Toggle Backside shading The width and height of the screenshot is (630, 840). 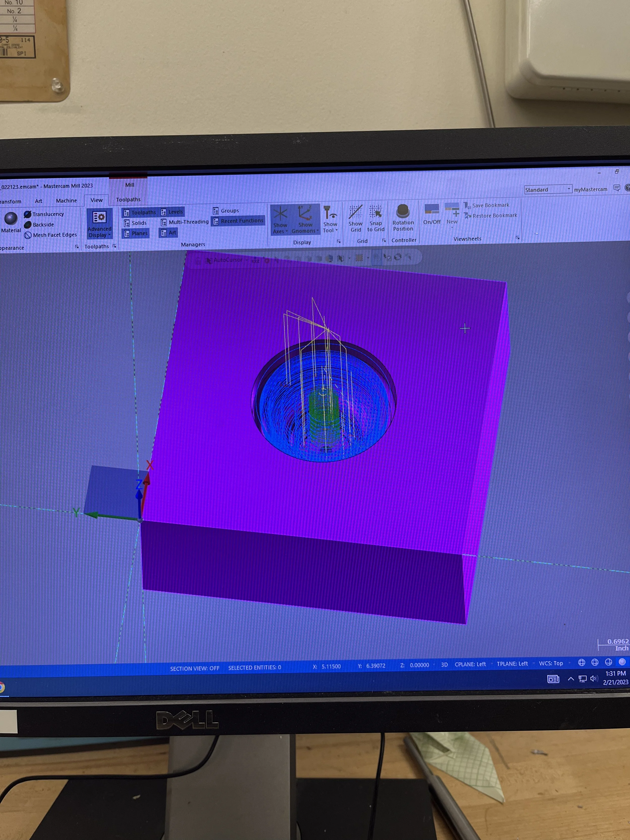click(x=39, y=225)
